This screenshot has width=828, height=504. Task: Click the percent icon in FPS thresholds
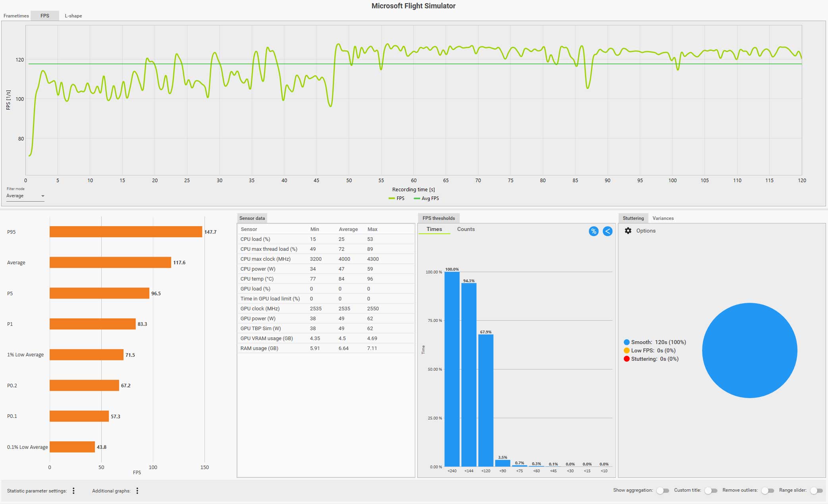[x=593, y=231]
